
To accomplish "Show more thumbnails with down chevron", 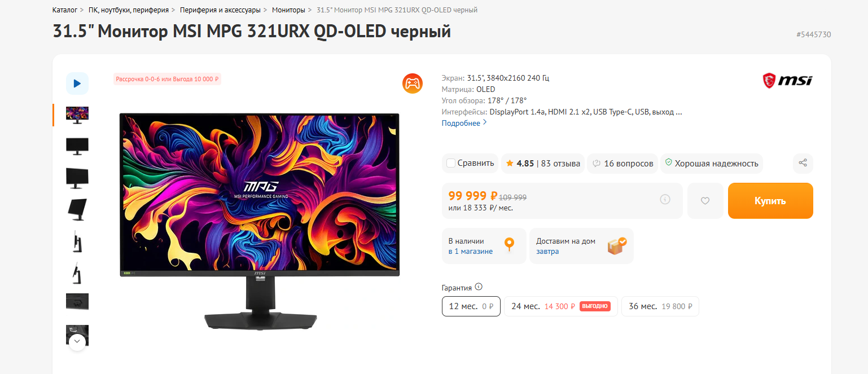I will 77,341.
